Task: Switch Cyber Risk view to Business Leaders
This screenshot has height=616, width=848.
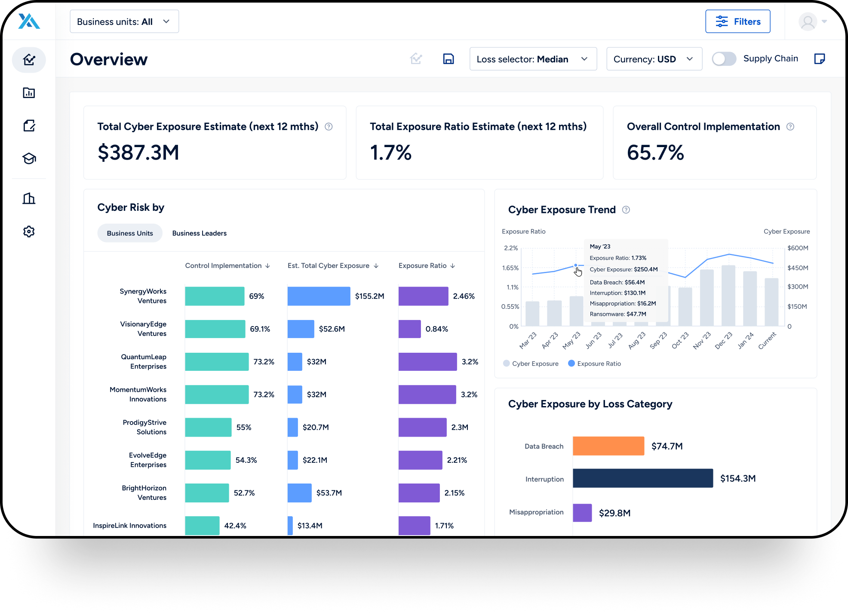Action: tap(199, 233)
